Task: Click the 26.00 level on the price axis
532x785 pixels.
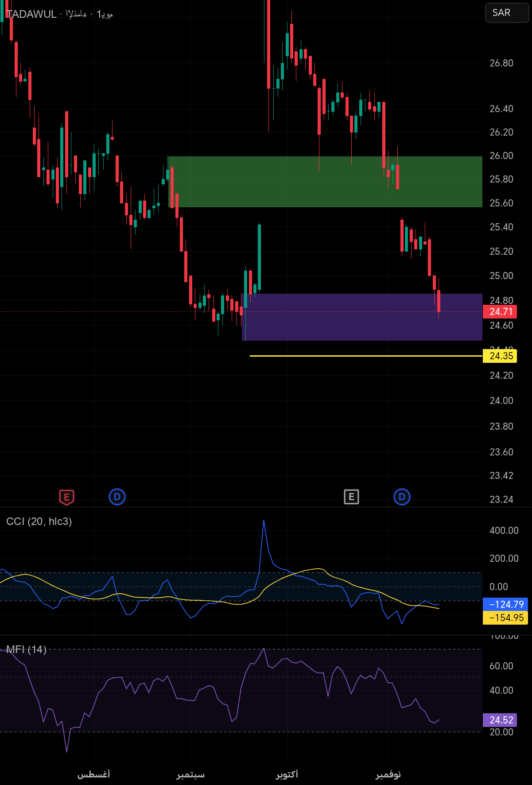Action: 501,156
